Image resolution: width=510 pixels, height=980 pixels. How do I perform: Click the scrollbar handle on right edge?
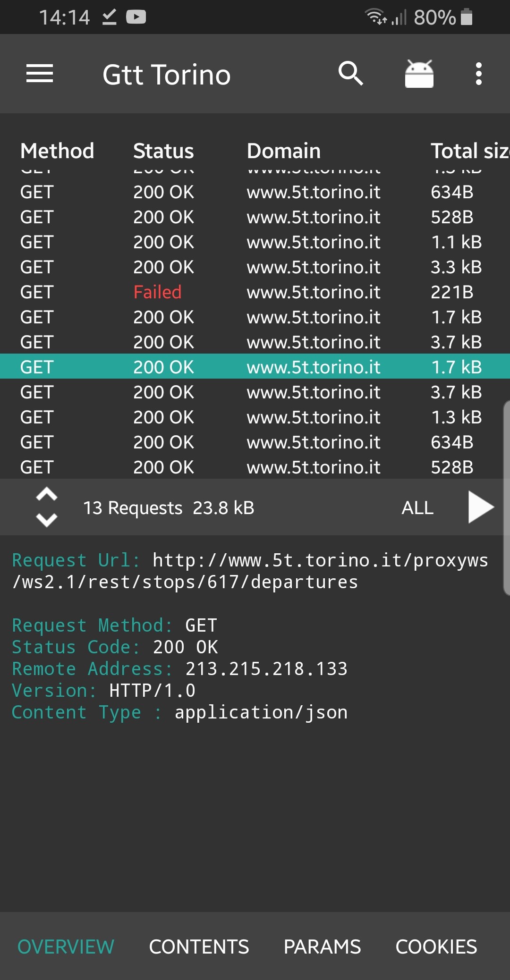click(x=506, y=498)
